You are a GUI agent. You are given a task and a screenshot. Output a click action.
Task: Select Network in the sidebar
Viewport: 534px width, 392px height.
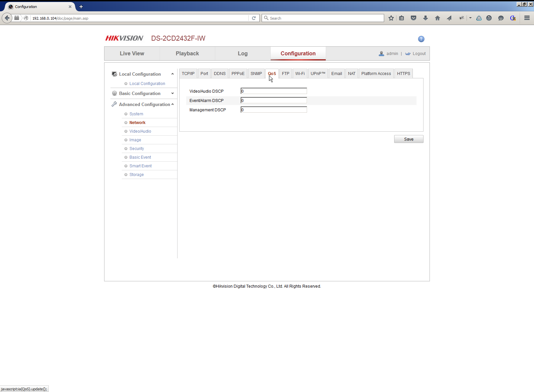click(x=138, y=123)
